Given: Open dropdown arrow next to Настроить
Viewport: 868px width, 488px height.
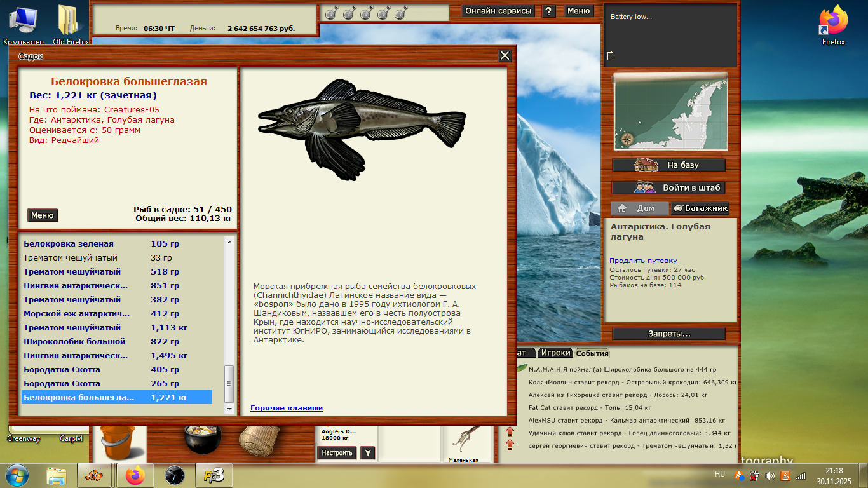Looking at the screenshot, I should click(367, 453).
